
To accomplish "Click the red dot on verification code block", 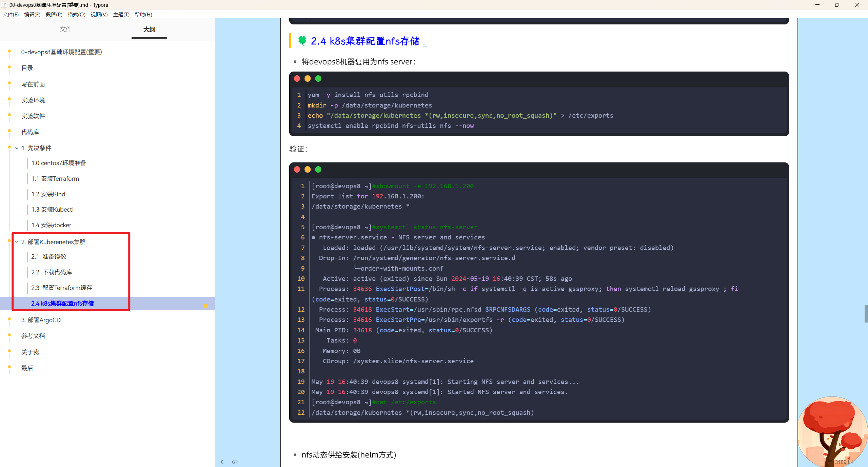I will 297,170.
